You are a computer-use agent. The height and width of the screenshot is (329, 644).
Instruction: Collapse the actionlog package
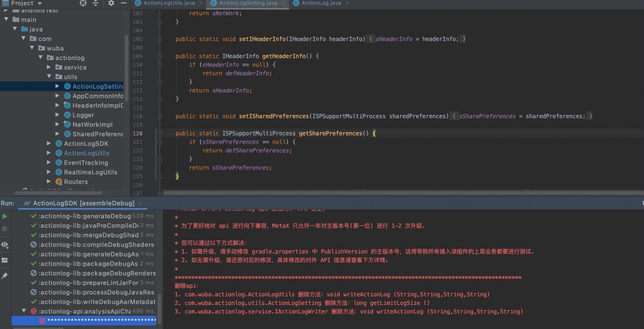pos(40,58)
